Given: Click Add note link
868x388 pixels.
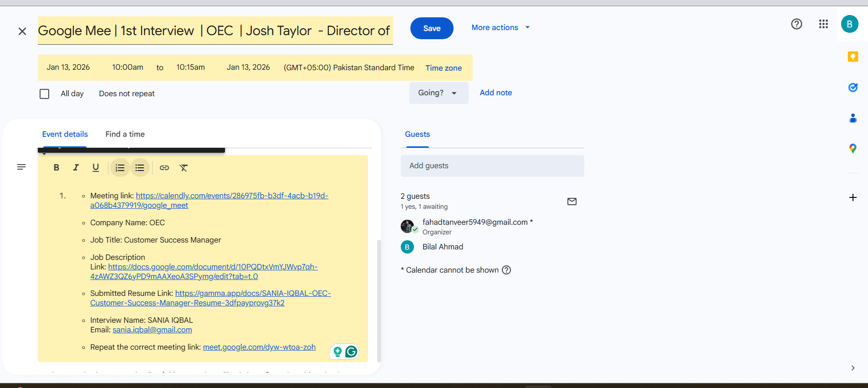Looking at the screenshot, I should pos(496,93).
